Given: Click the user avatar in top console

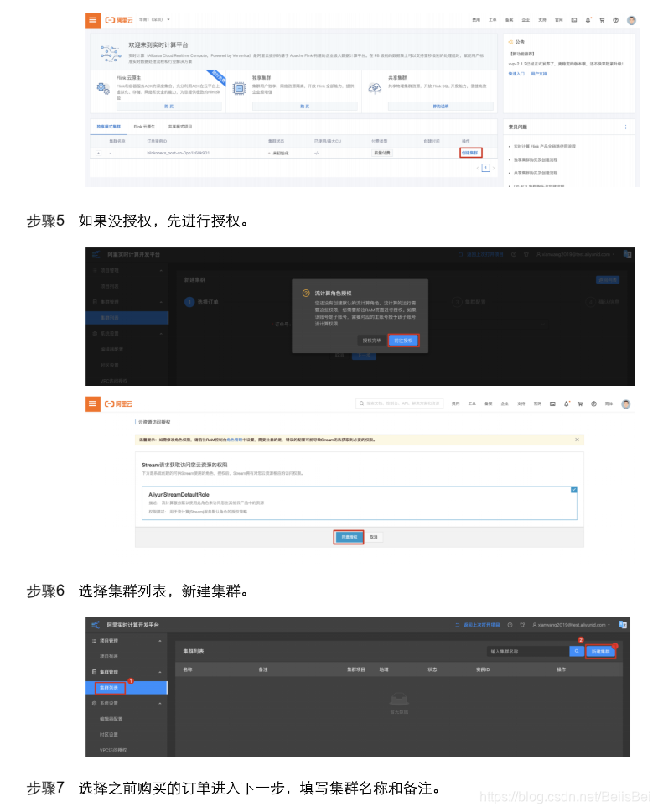Looking at the screenshot, I should (x=631, y=20).
